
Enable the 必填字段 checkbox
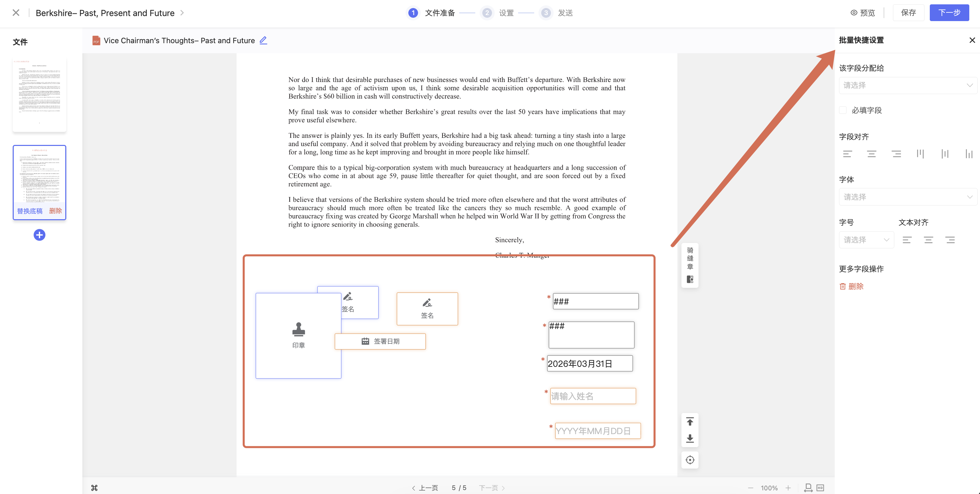pyautogui.click(x=843, y=110)
